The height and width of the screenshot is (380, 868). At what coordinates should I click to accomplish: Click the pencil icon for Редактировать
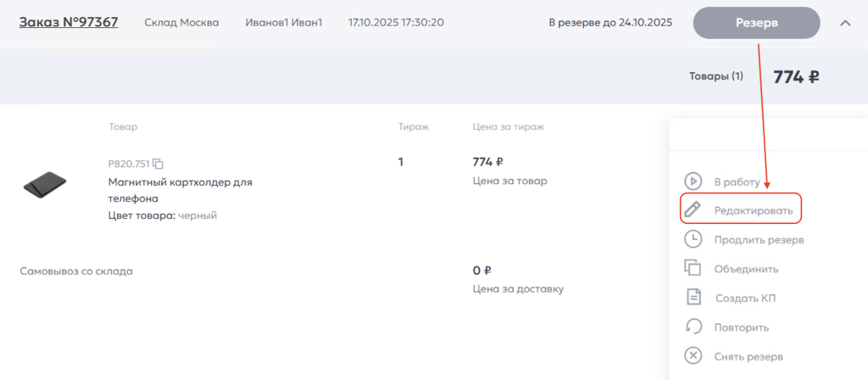tap(693, 209)
